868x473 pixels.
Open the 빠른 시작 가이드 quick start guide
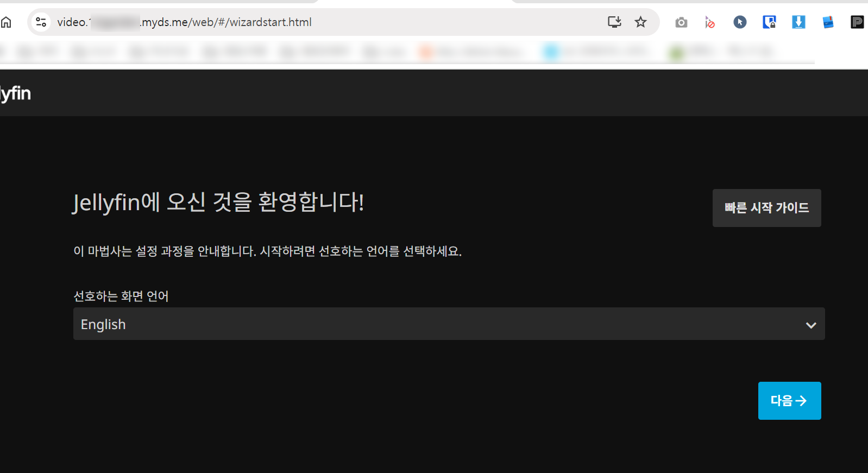click(766, 208)
